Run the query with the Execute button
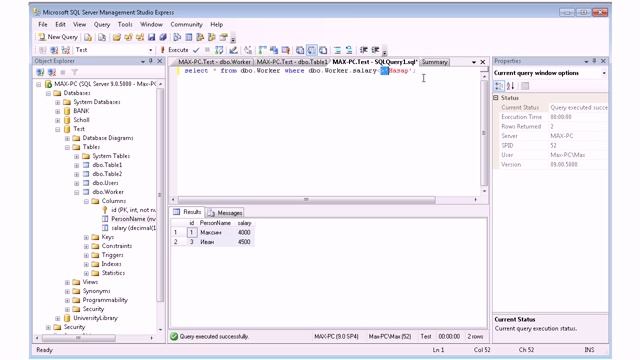The height and width of the screenshot is (360, 640). coord(174,50)
